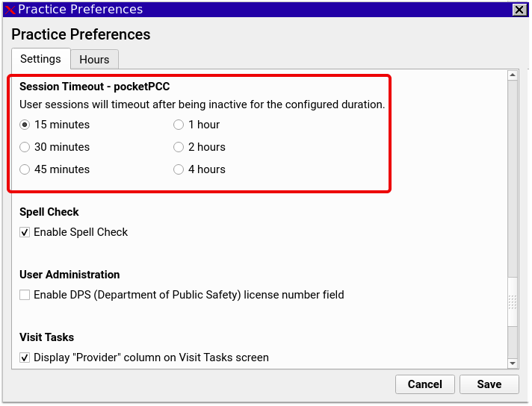The height and width of the screenshot is (406, 532).
Task: Choose 45 minutes session timeout
Action: (25, 169)
